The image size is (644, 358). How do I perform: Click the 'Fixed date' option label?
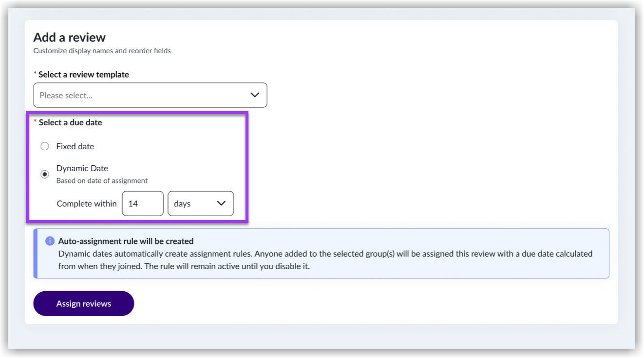click(x=75, y=146)
